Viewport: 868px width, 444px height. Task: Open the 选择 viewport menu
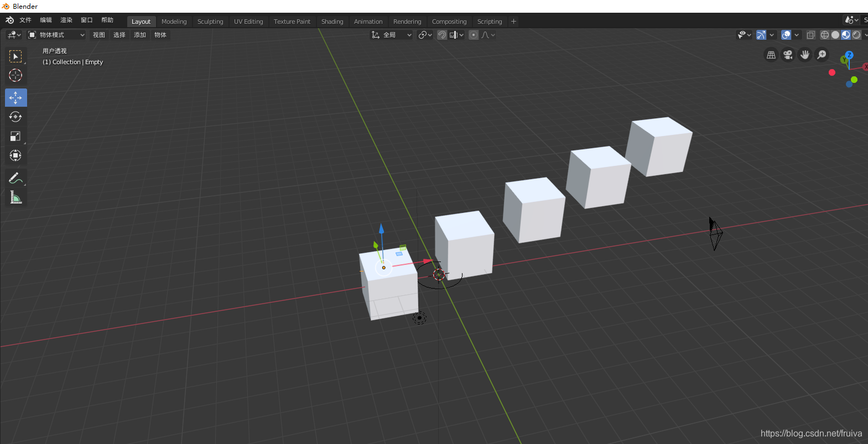(119, 35)
